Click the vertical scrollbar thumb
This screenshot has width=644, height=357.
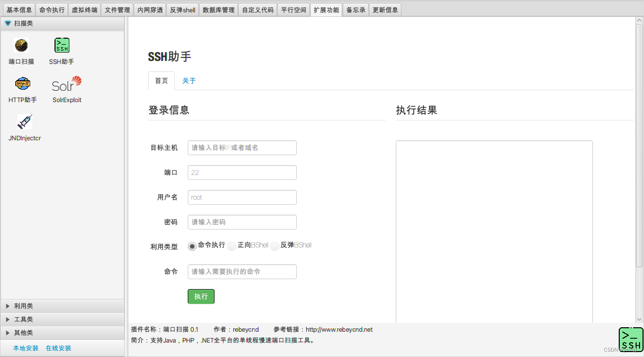pos(639,146)
